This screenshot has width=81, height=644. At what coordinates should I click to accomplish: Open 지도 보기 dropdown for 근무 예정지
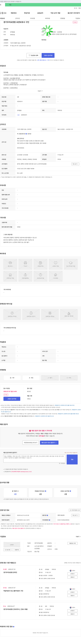pyautogui.click(x=75, y=164)
